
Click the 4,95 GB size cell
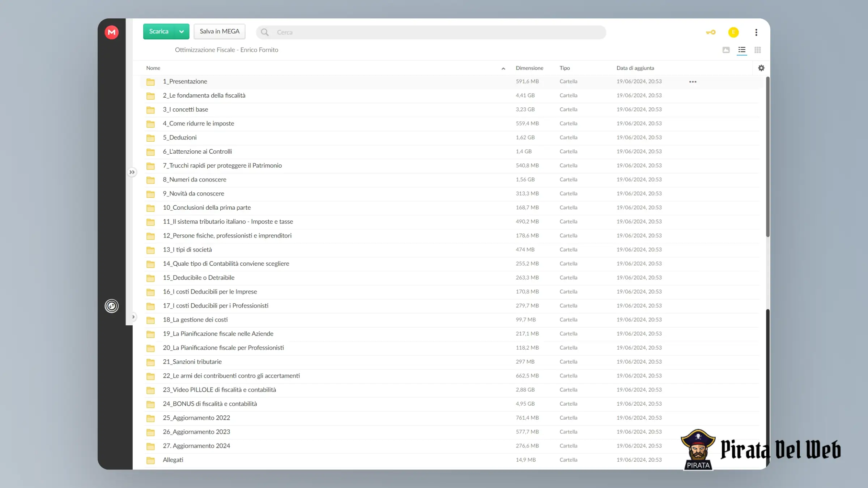point(525,404)
